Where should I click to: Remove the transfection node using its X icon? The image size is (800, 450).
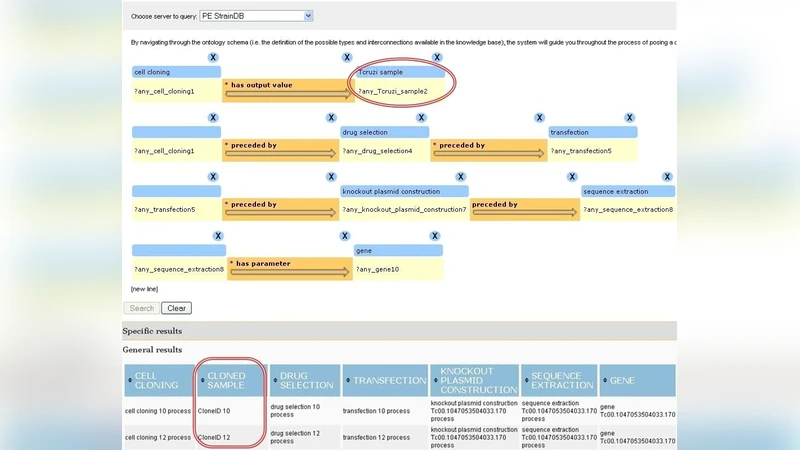coord(630,118)
